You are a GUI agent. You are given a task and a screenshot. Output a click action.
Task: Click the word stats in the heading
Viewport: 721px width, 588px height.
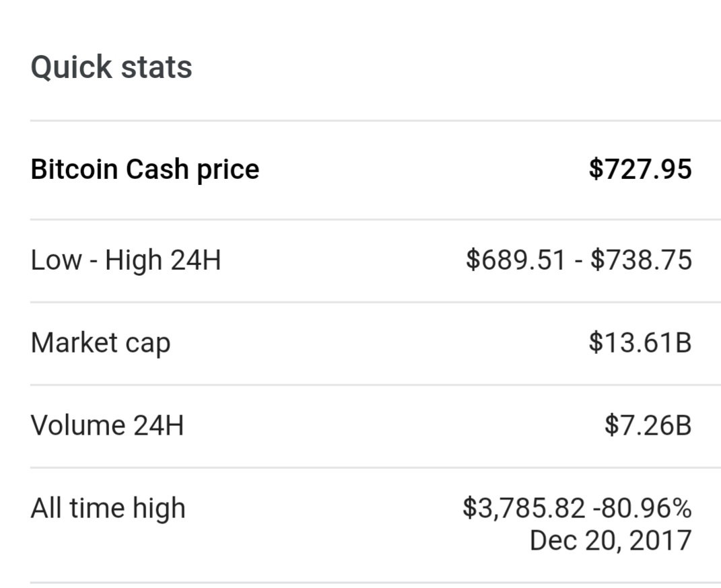click(157, 68)
